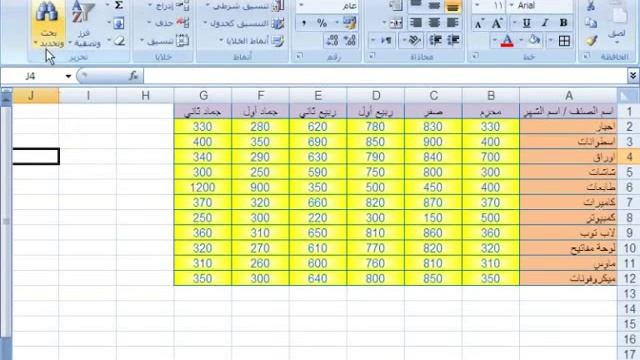
Task: Click the Format تنسيق cells button
Action: click(x=165, y=41)
